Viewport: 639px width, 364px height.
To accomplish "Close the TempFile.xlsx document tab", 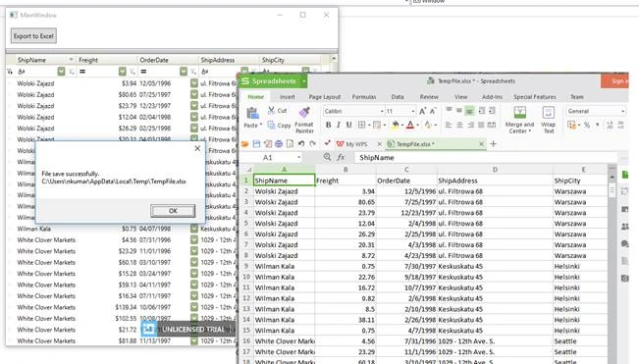I will (481, 144).
